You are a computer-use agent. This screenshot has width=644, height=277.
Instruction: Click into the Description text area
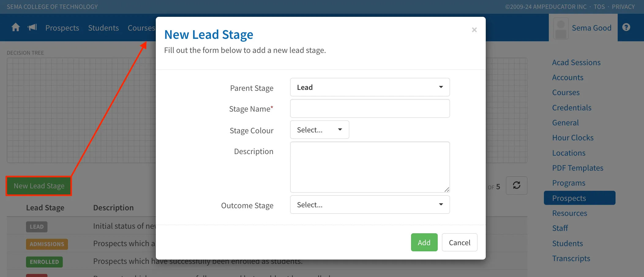click(x=370, y=167)
